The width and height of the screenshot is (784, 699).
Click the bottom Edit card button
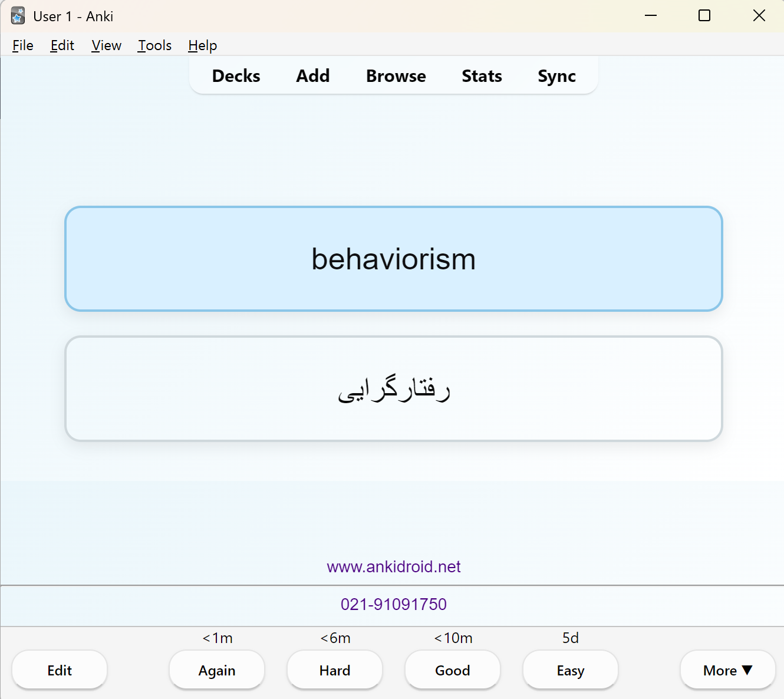[60, 670]
